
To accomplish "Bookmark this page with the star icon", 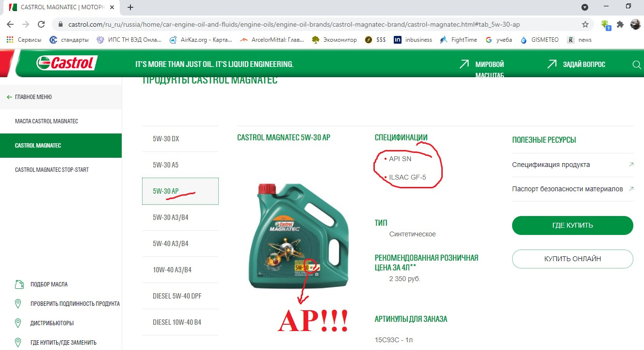I will [x=585, y=24].
